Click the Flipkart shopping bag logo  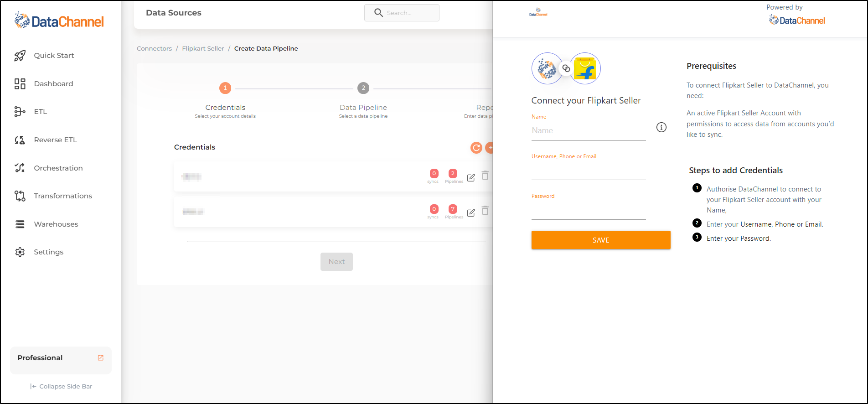(585, 68)
